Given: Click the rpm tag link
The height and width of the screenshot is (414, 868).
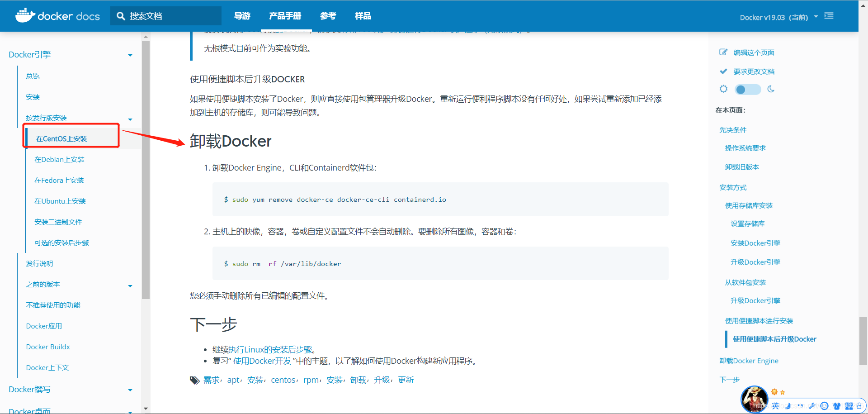Looking at the screenshot, I should click(x=311, y=380).
